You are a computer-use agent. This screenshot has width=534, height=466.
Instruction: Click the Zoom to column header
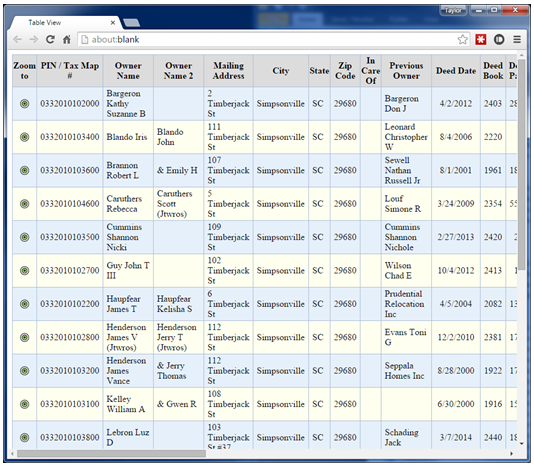(24, 71)
